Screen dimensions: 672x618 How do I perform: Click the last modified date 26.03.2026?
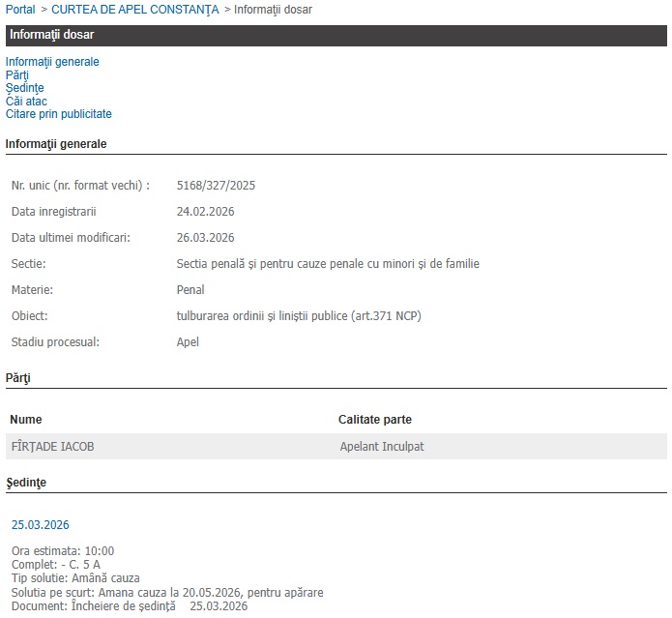205,237
